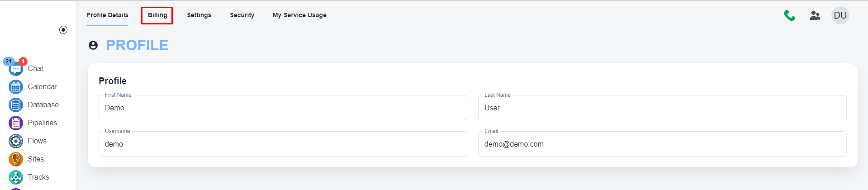Screen dimensions: 868x190
Task: Select the Profile Details tab
Action: click(x=107, y=15)
